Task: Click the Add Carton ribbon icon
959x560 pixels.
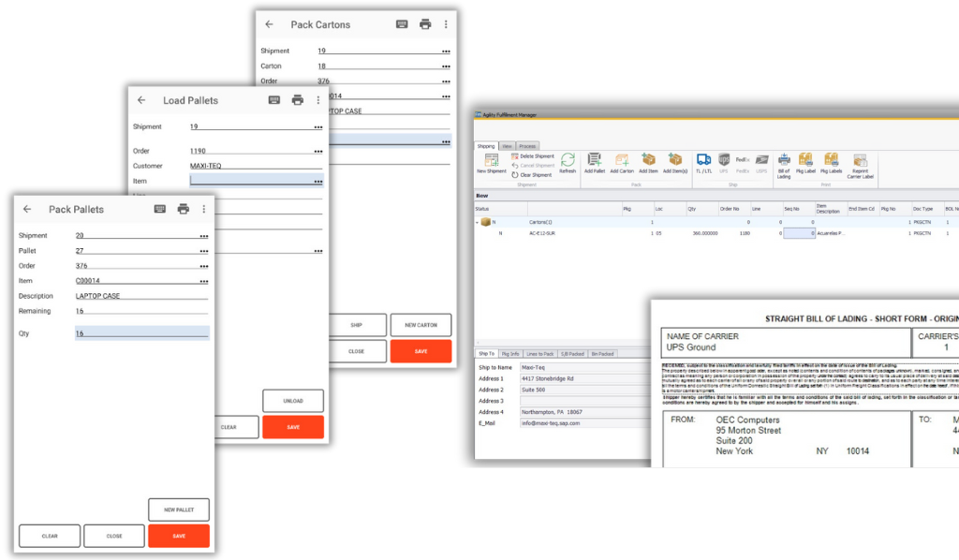Action: click(622, 161)
